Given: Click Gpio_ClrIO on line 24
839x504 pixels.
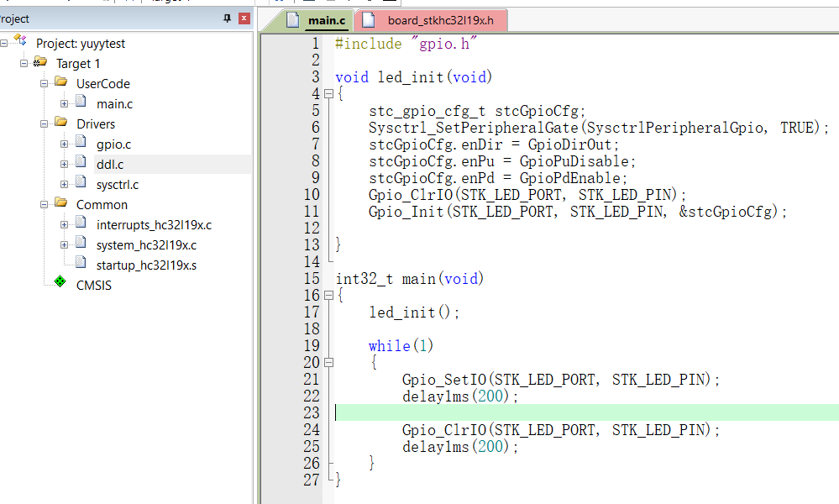Looking at the screenshot, I should [443, 430].
